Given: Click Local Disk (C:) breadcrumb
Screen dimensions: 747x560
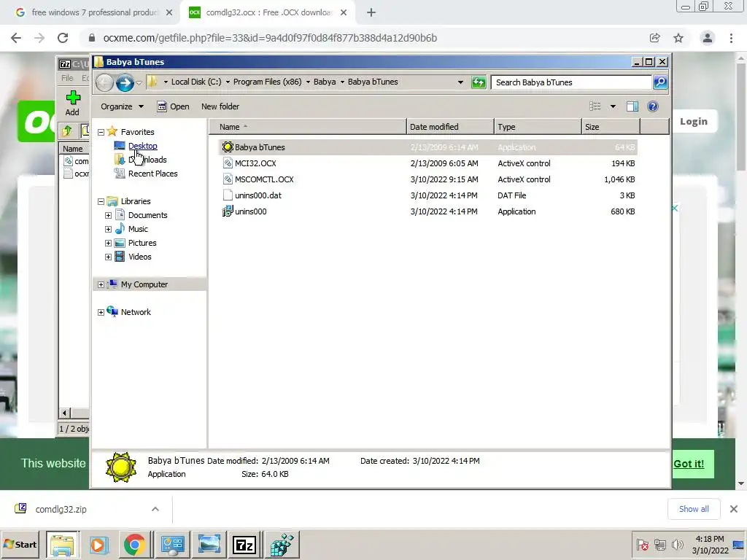Looking at the screenshot, I should click(196, 82).
